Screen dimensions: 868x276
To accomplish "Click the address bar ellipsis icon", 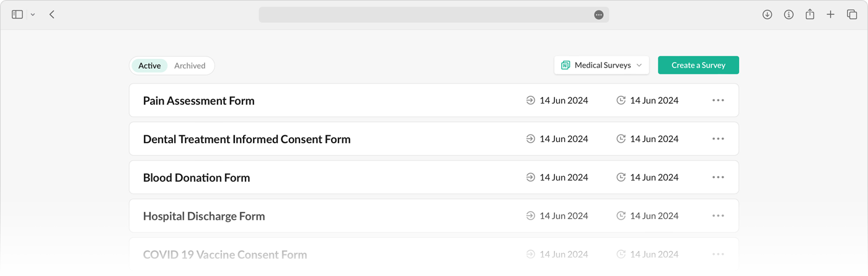I will pos(599,15).
